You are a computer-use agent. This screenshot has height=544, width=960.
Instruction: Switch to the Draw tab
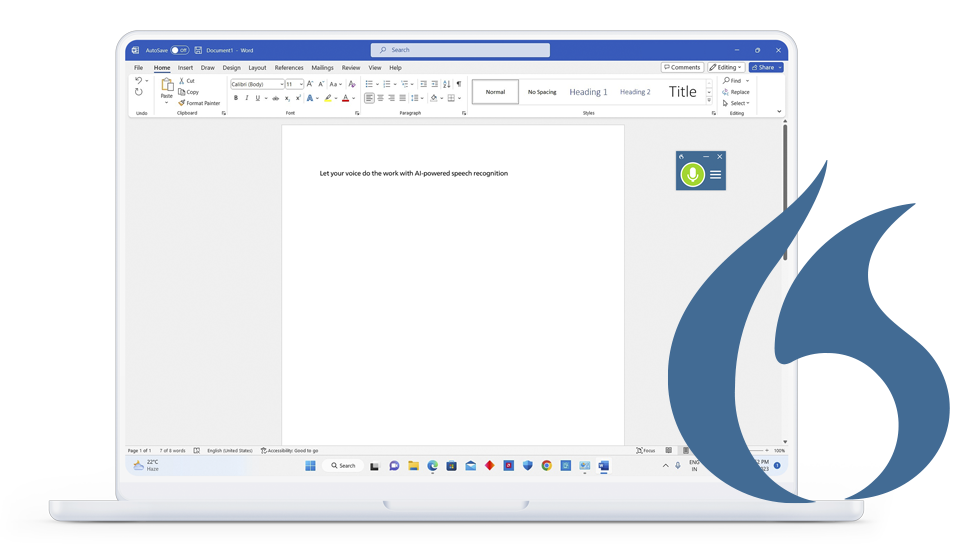208,68
